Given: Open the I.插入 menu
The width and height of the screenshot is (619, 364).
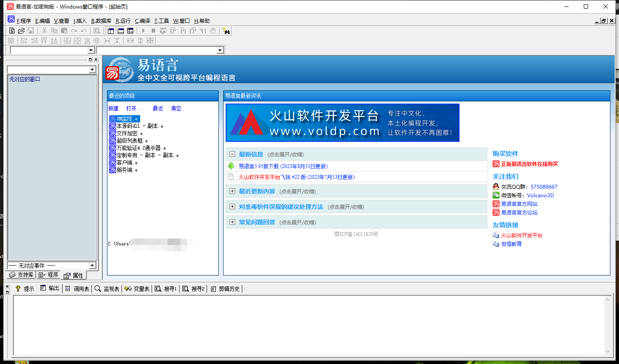Looking at the screenshot, I should coord(80,21).
